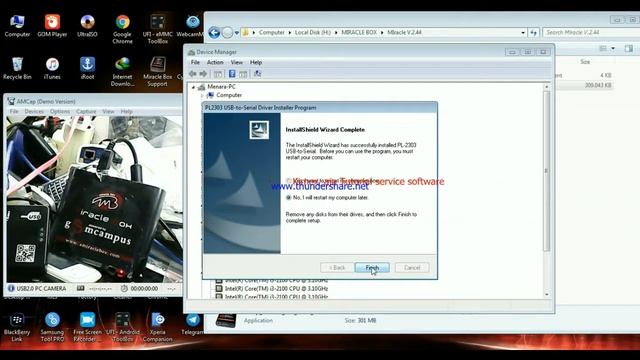Click the Device Manager scrollbar down arrow

(547, 294)
